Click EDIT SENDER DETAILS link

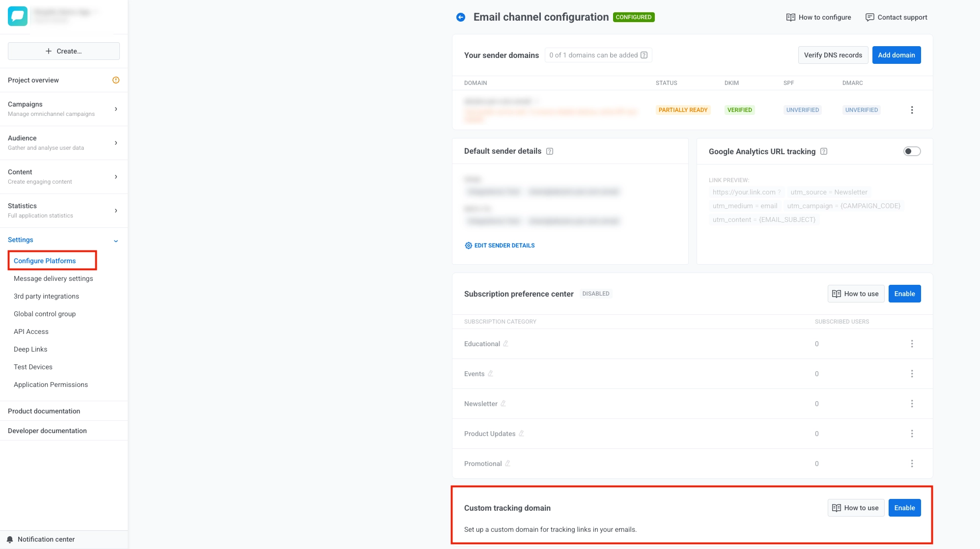click(500, 246)
